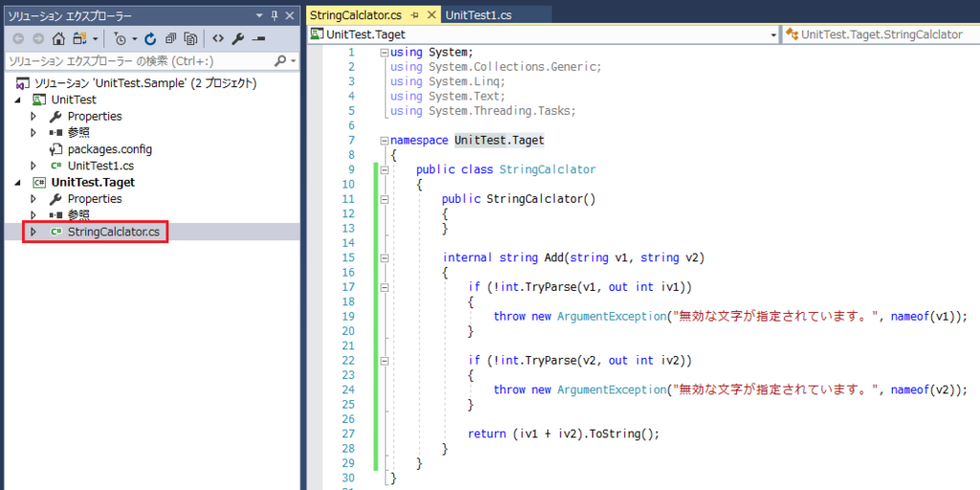980x490 pixels.
Task: Collapse the using directives outlining region
Action: (x=385, y=52)
